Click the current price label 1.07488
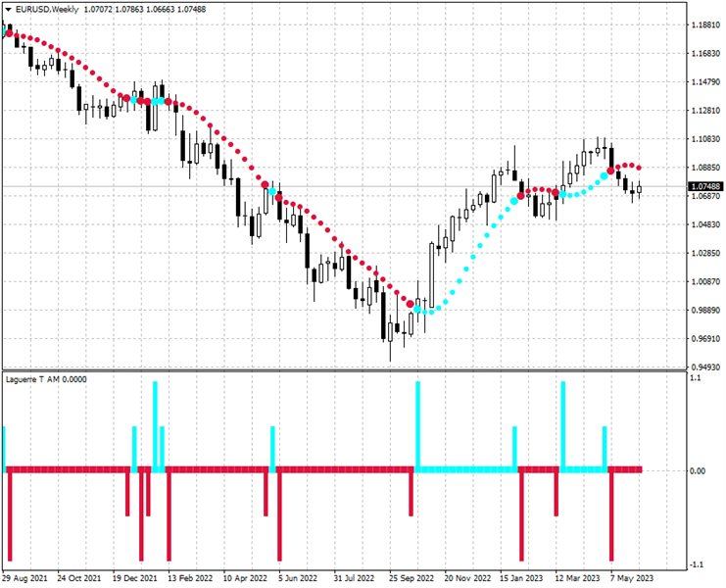726x588 pixels. click(x=705, y=186)
